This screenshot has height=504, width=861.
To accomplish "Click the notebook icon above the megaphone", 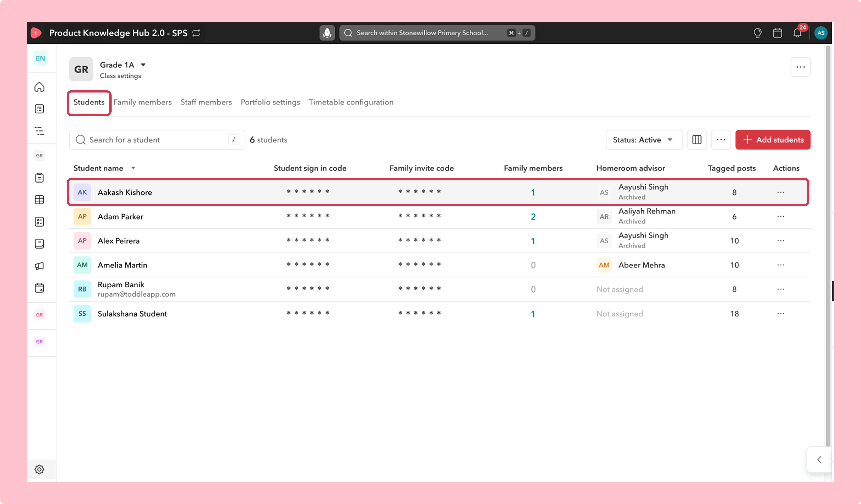I will (x=39, y=244).
